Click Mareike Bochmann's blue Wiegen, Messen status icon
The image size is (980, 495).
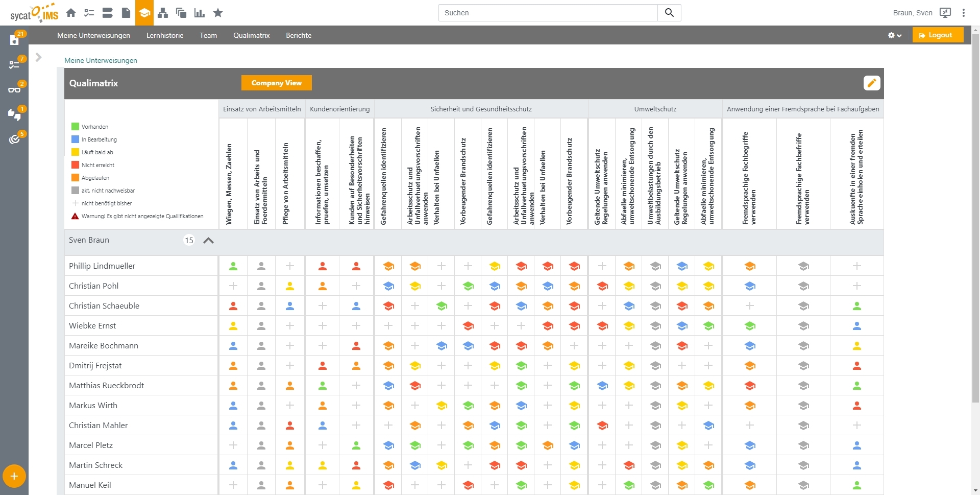point(233,346)
